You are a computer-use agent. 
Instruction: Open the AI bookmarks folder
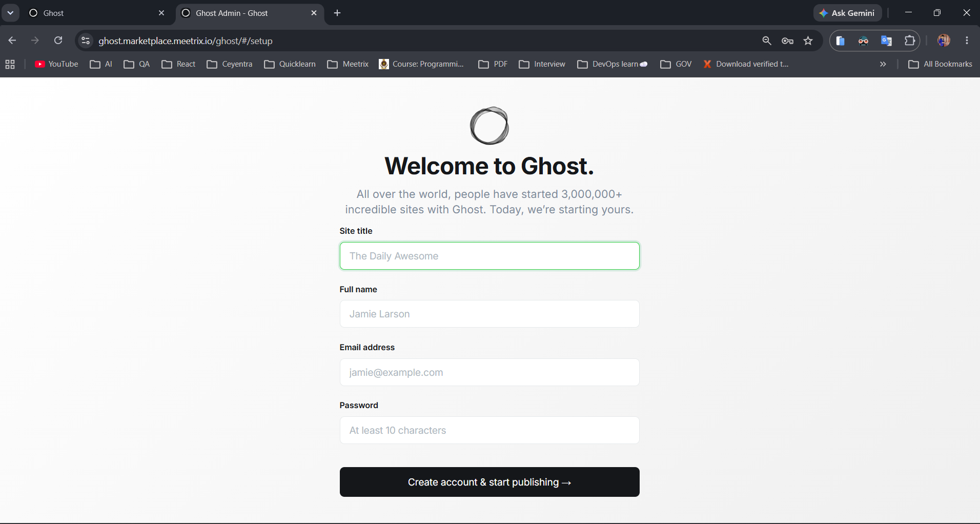tap(101, 64)
